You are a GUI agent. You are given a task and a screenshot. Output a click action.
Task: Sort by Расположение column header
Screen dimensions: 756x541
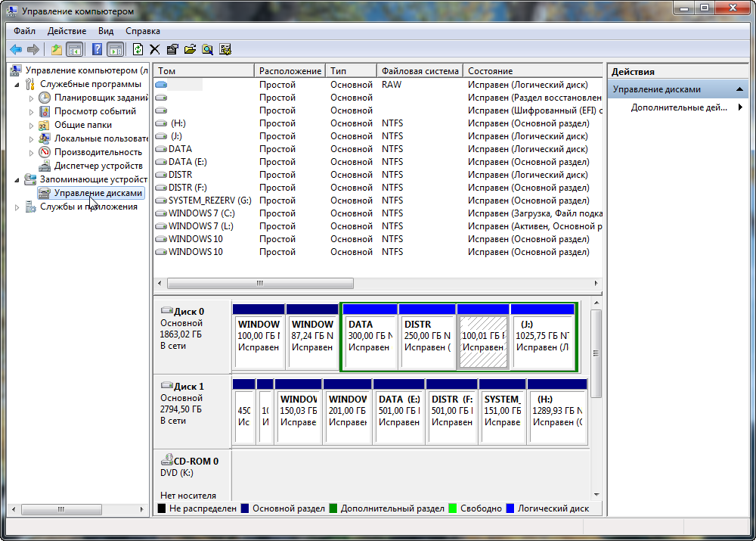pyautogui.click(x=290, y=71)
